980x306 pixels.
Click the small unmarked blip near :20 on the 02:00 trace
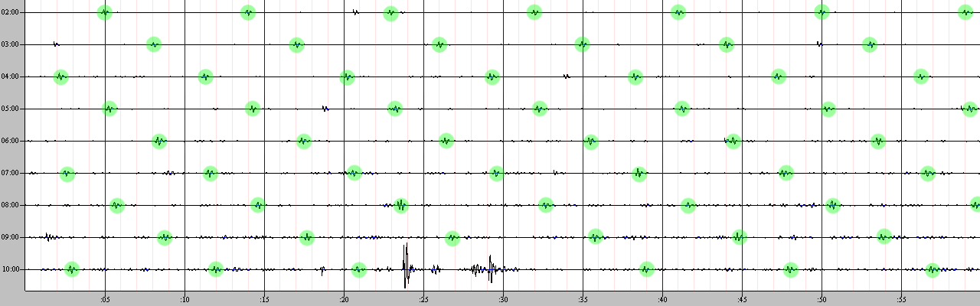(x=355, y=12)
